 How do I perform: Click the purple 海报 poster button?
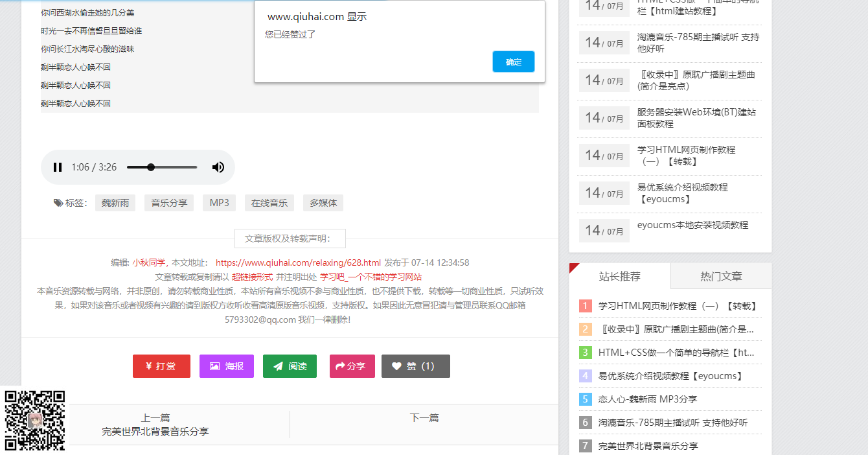(226, 366)
